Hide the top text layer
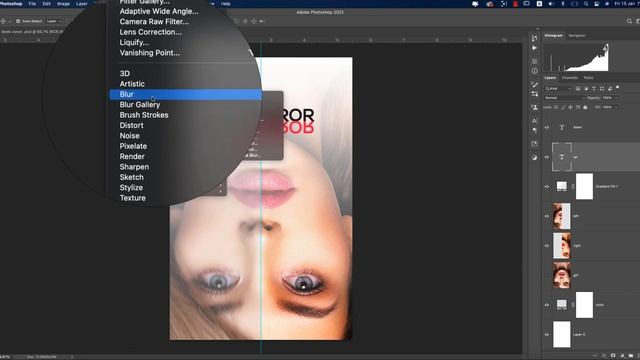Screen dimensions: 640x360 click(x=547, y=127)
